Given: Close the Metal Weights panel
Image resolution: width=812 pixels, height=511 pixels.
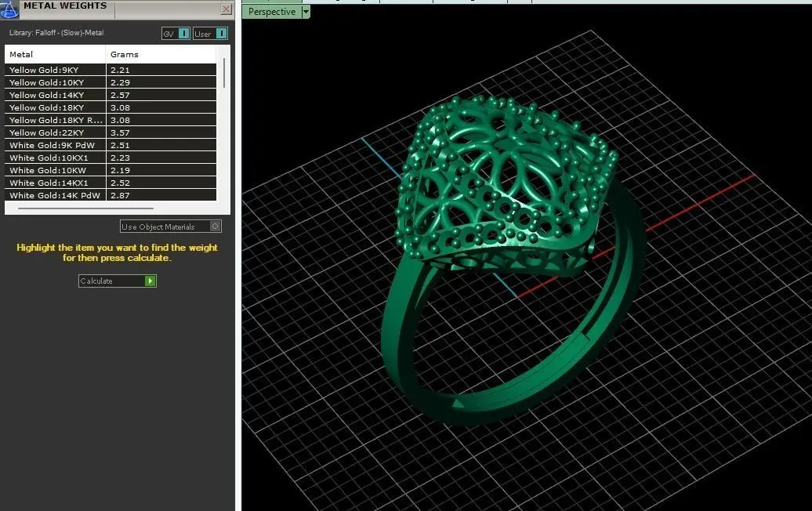Looking at the screenshot, I should coord(226,9).
